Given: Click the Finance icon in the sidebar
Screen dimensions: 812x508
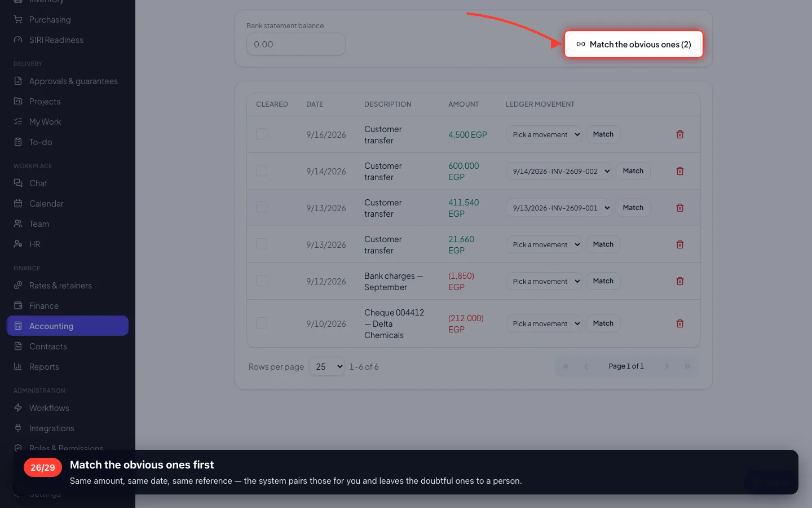Looking at the screenshot, I should [18, 305].
